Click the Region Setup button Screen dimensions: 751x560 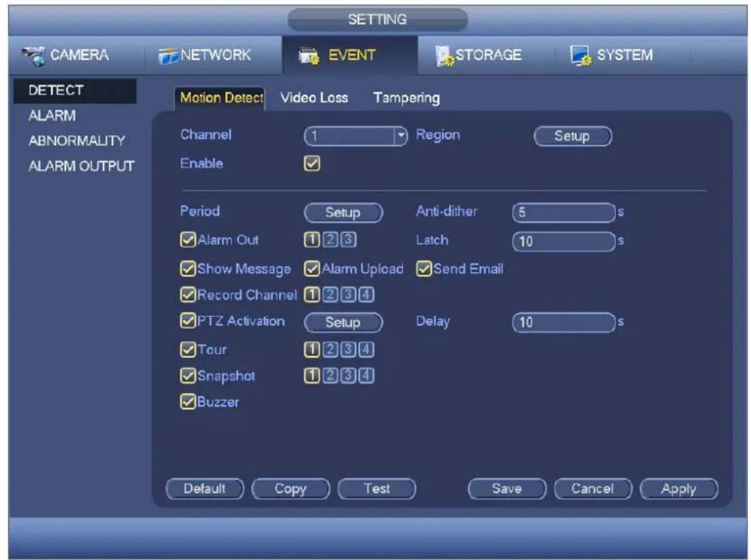tap(572, 136)
